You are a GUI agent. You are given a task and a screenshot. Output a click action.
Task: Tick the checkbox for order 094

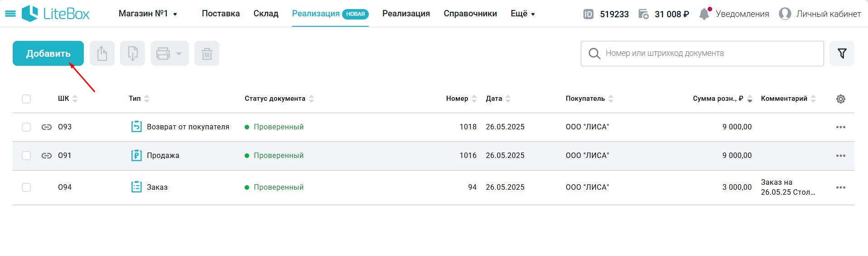coord(26,187)
